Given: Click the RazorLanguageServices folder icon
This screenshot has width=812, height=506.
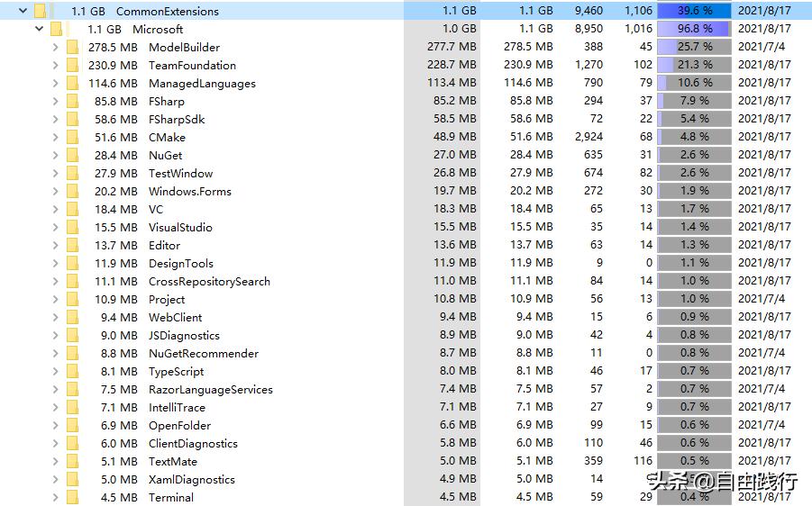Looking at the screenshot, I should 72,389.
